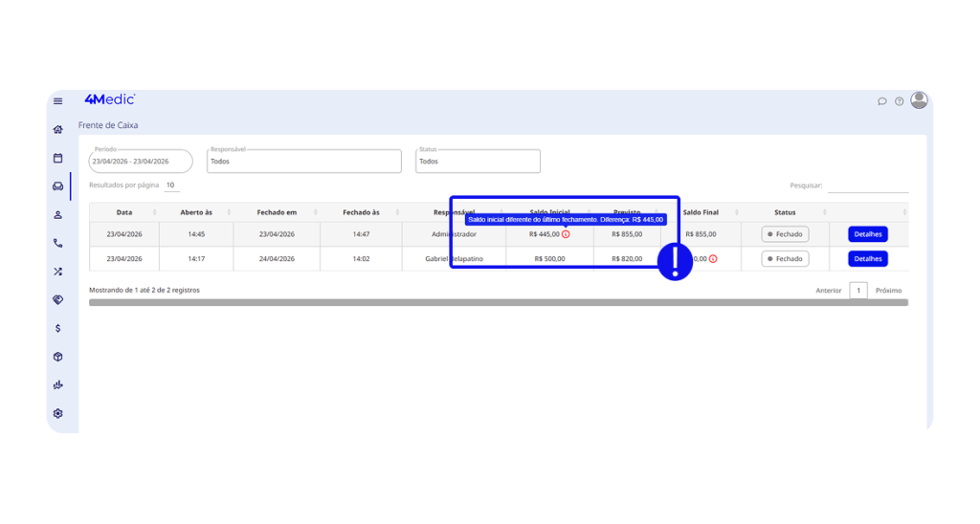Change the Resultados por página value
Screen dimensions: 980x524
tap(170, 186)
